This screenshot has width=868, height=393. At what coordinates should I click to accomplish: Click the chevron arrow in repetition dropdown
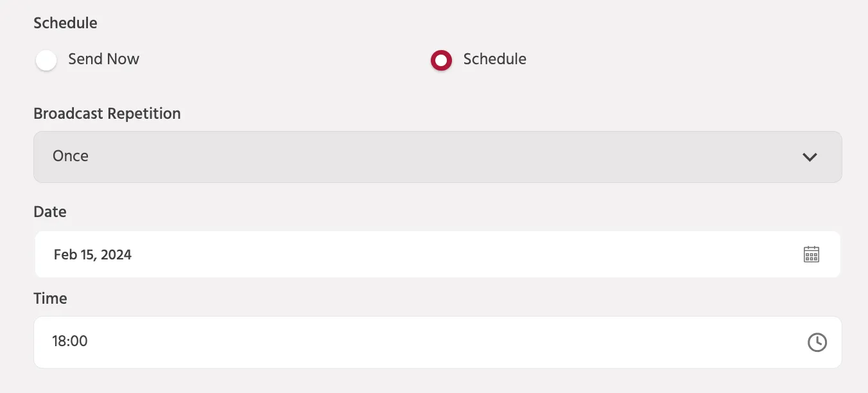point(810,157)
